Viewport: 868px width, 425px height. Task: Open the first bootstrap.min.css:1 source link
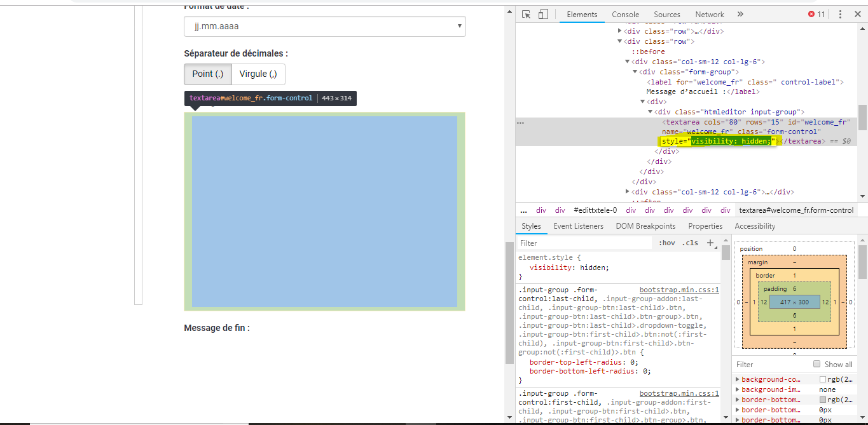point(679,289)
